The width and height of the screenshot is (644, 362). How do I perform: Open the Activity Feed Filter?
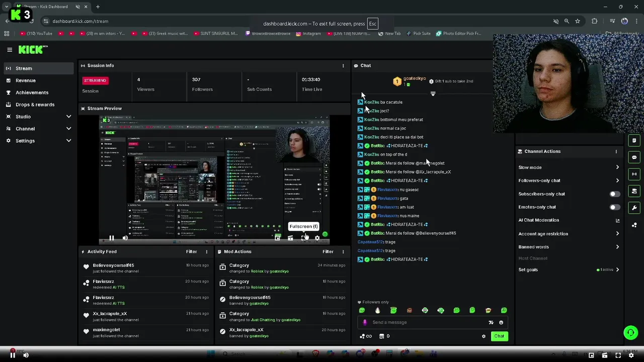[192, 251]
